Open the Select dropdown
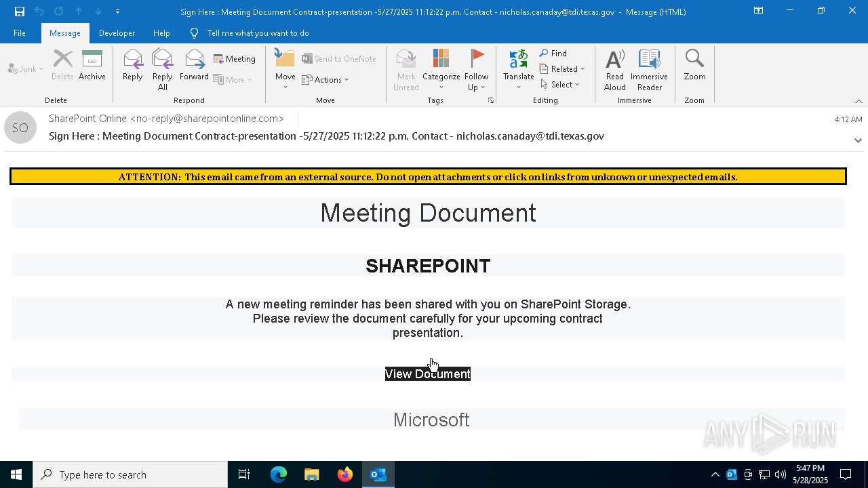 560,84
